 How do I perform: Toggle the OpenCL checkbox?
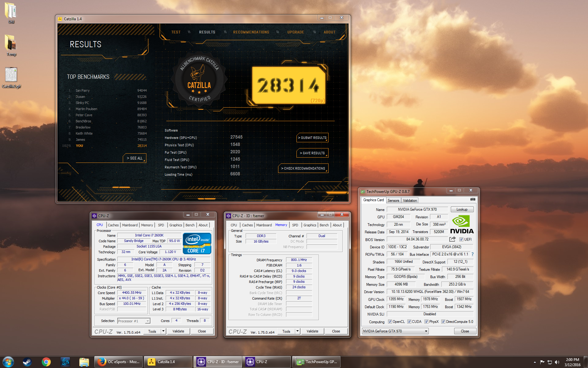click(390, 322)
